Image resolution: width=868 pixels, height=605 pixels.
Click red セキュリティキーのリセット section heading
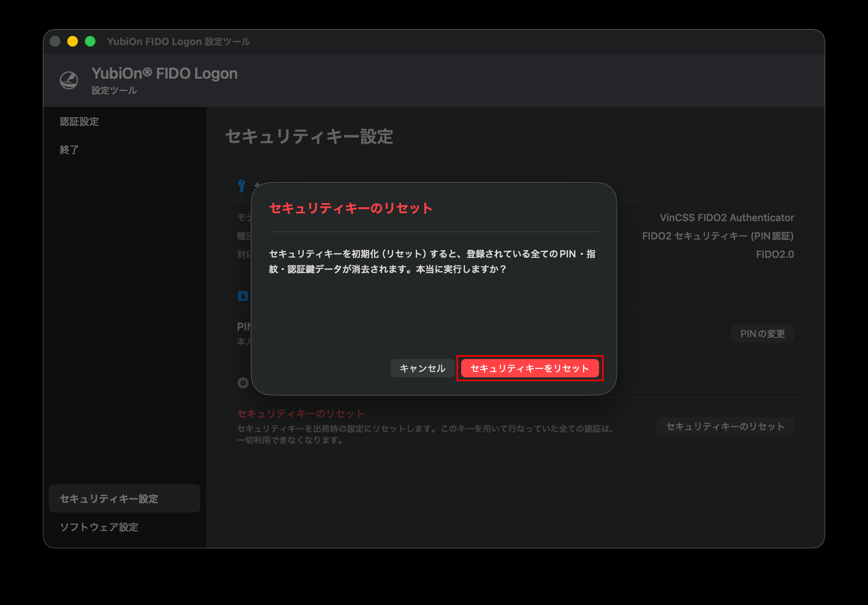pyautogui.click(x=301, y=414)
